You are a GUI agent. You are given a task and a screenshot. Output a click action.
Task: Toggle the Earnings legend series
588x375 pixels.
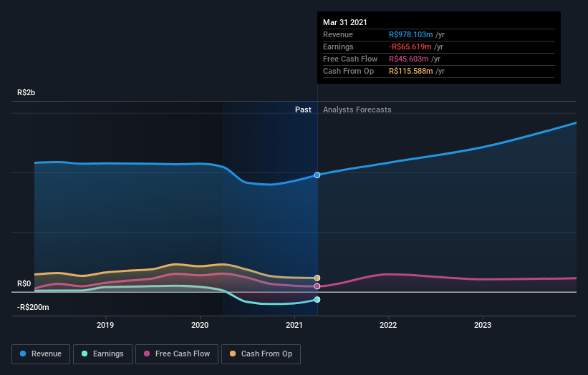click(x=102, y=354)
